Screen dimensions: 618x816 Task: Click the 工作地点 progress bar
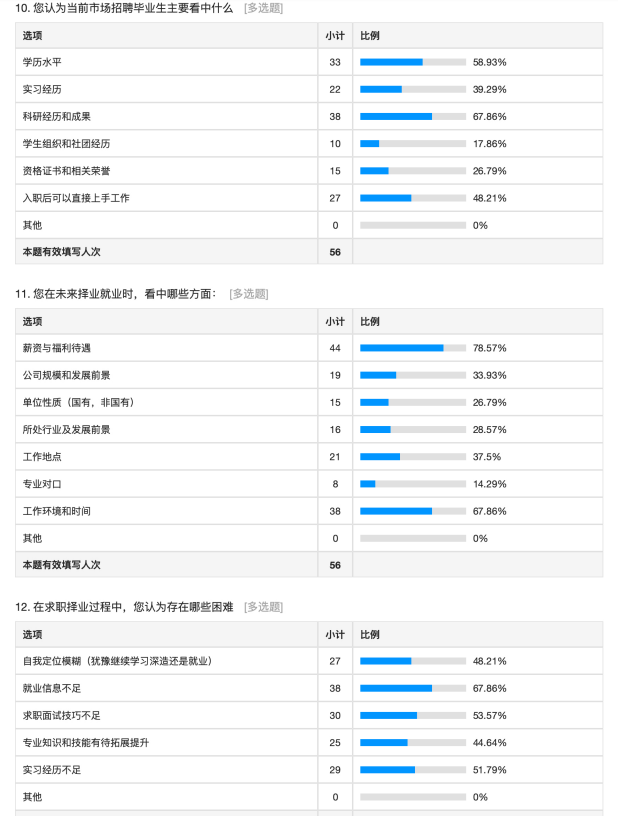pos(413,457)
